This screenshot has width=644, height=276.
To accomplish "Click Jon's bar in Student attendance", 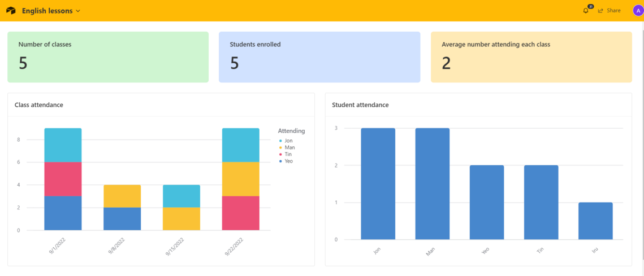I will (378, 184).
